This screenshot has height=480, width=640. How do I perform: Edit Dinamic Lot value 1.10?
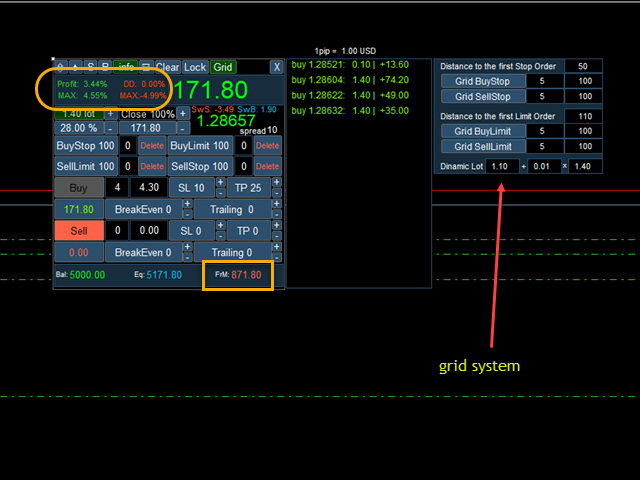coord(502,166)
